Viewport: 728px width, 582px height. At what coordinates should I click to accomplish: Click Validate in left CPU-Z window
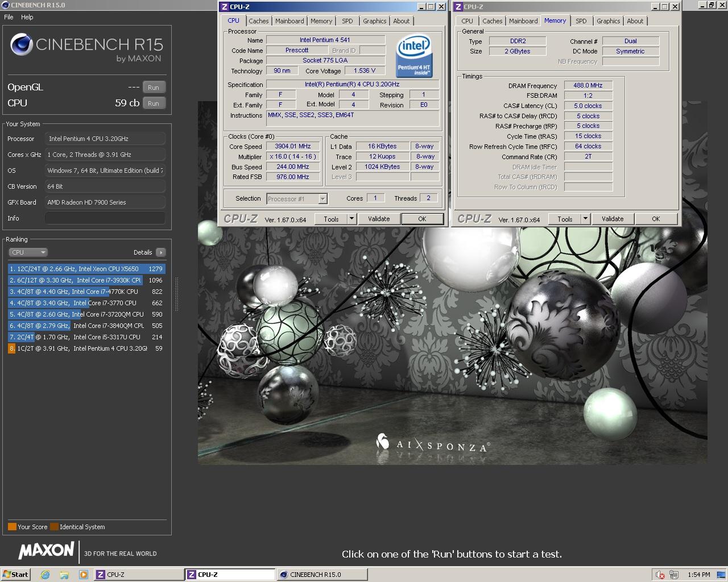coord(379,219)
